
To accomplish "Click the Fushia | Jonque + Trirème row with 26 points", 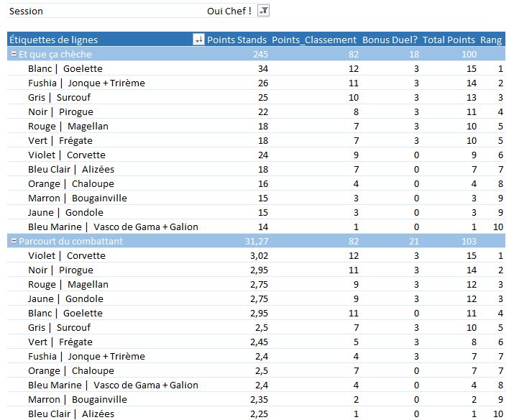I will (x=86, y=83).
